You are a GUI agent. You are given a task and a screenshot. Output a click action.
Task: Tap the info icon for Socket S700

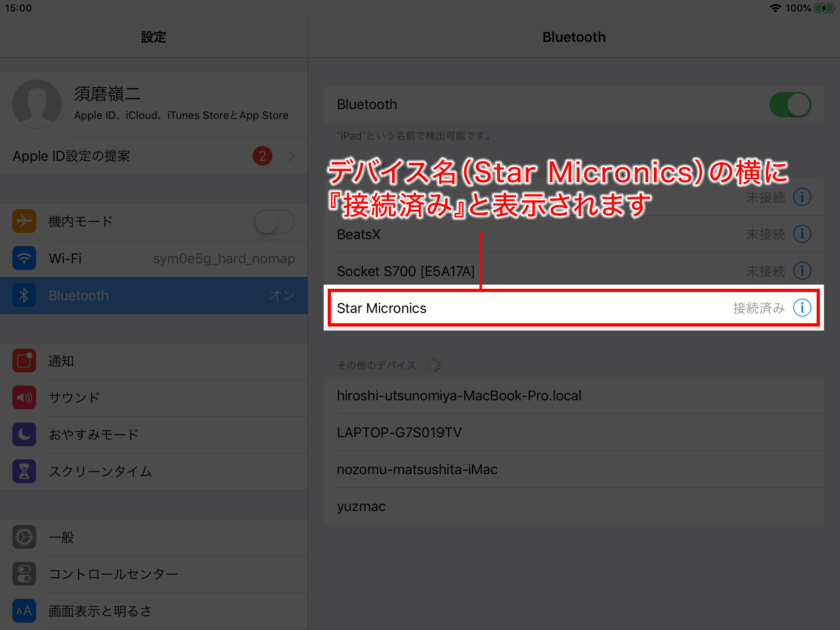click(x=802, y=271)
